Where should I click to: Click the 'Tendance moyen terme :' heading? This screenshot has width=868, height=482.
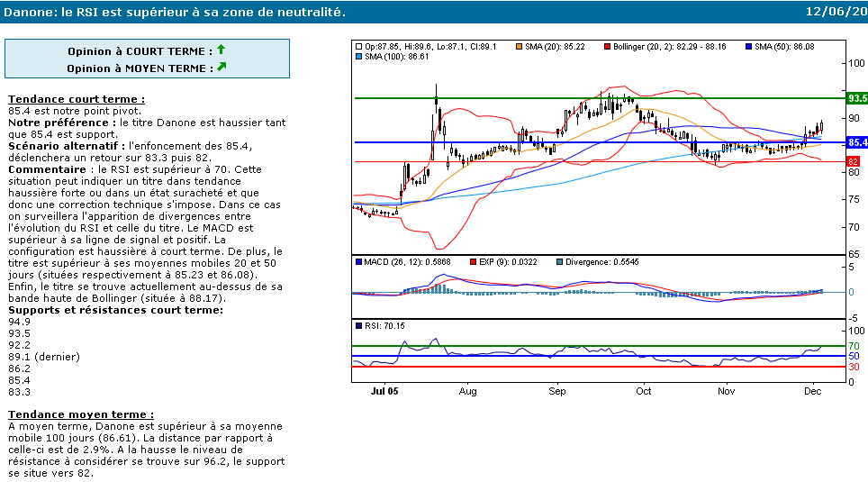(x=81, y=414)
